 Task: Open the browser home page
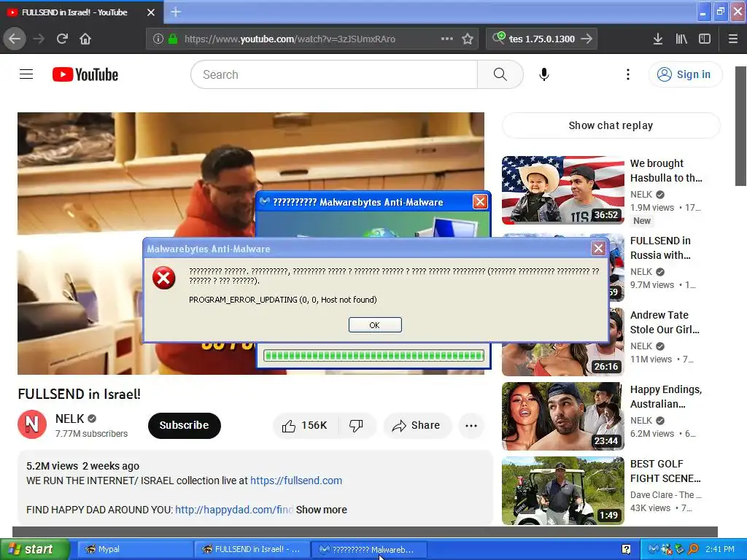coord(85,39)
